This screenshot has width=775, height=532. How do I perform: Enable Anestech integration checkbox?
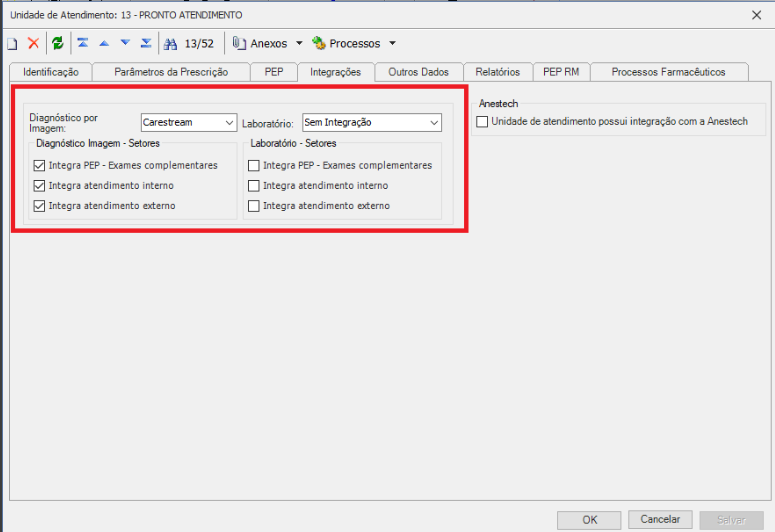[x=482, y=122]
